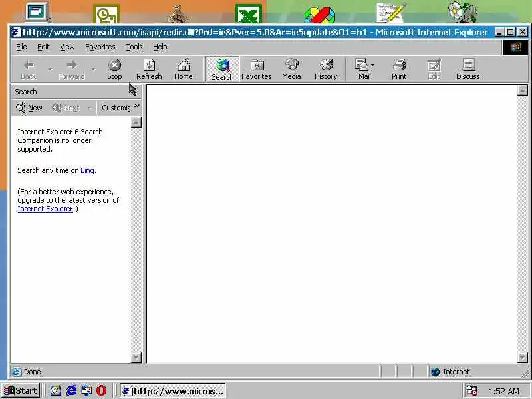Click the task scheduler tray icon

[x=471, y=390]
